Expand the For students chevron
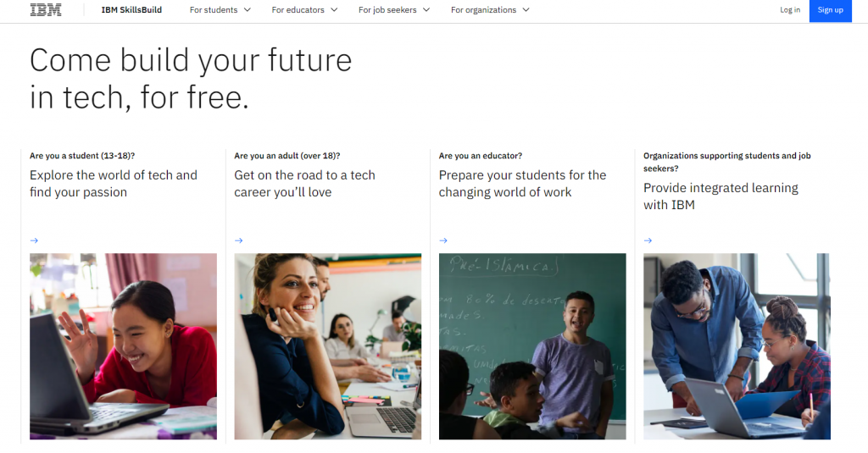This screenshot has height=453, width=868. pyautogui.click(x=248, y=10)
